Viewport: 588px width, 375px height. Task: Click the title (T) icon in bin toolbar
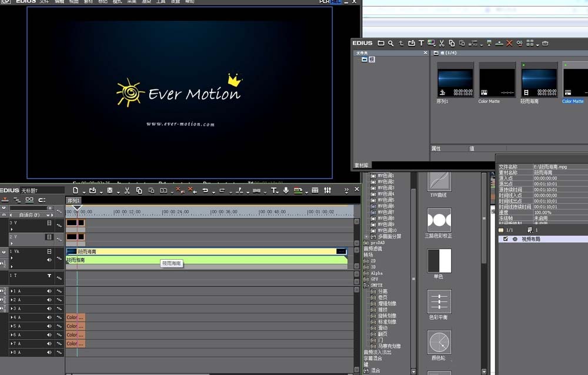click(421, 43)
